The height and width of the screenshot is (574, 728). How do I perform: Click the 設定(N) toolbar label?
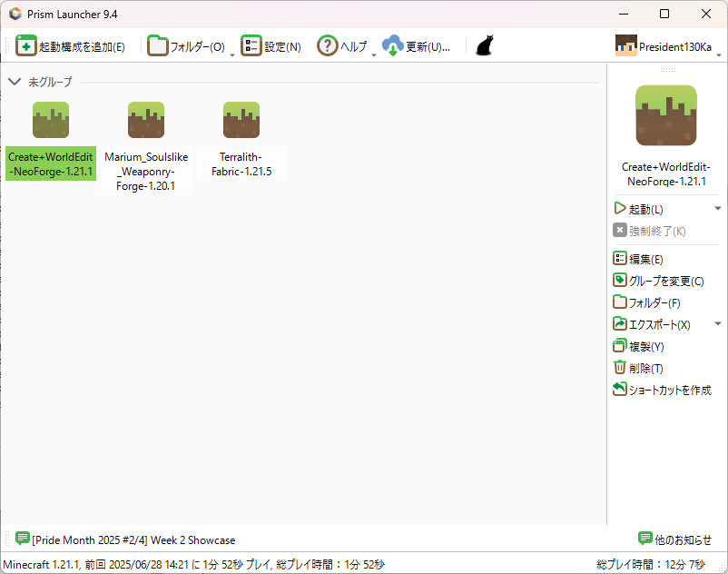click(282, 47)
